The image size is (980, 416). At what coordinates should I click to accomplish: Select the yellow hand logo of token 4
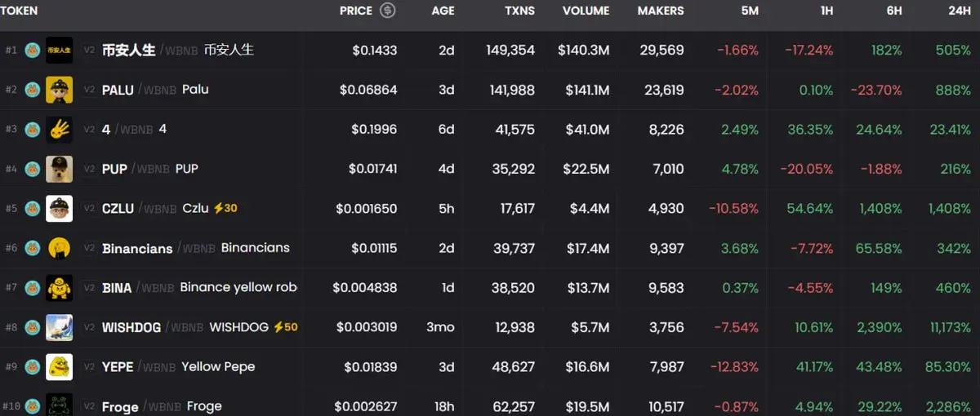click(x=59, y=129)
